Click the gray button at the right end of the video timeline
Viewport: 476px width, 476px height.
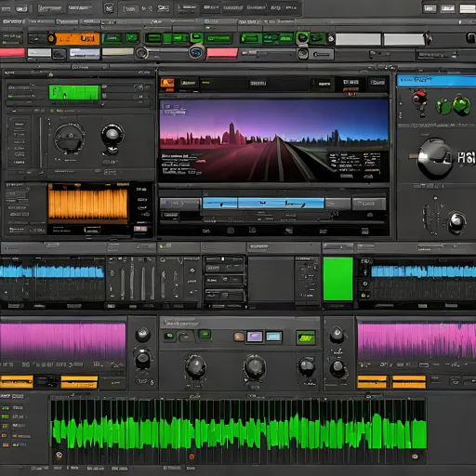pos(369,204)
